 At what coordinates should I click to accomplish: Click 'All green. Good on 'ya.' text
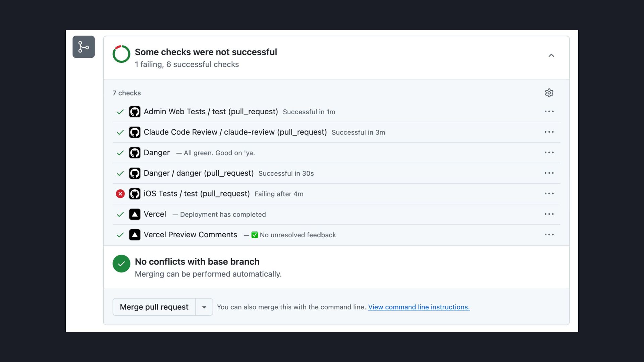coord(219,153)
